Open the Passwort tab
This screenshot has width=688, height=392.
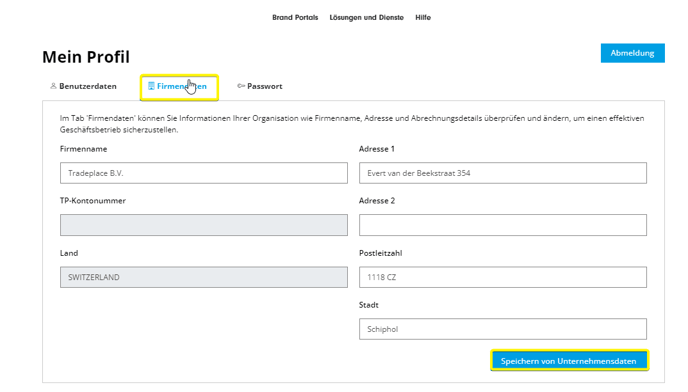(x=260, y=86)
